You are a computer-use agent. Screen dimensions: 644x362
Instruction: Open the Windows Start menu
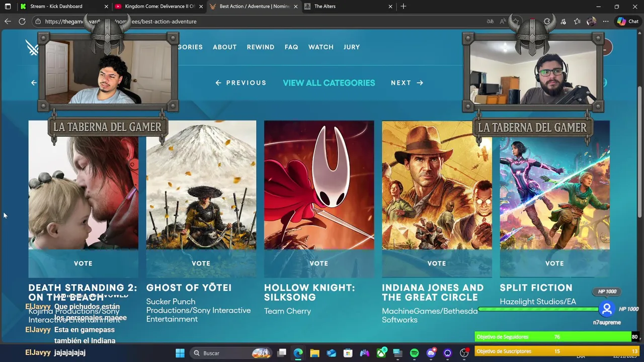[180, 353]
